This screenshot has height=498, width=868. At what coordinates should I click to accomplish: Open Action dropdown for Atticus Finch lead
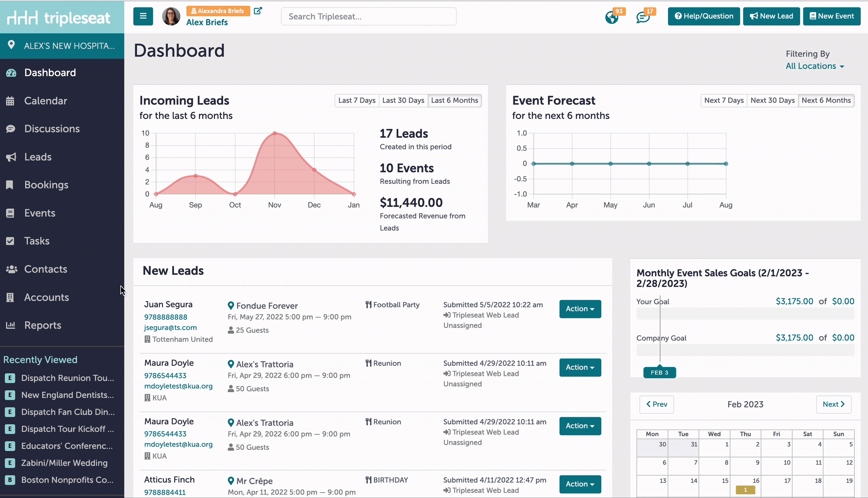[x=580, y=484]
